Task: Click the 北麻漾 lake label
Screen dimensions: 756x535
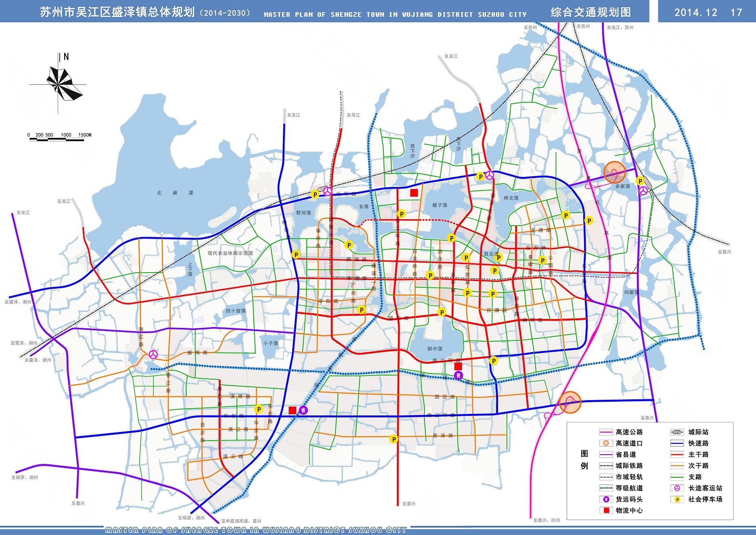Action: point(175,193)
